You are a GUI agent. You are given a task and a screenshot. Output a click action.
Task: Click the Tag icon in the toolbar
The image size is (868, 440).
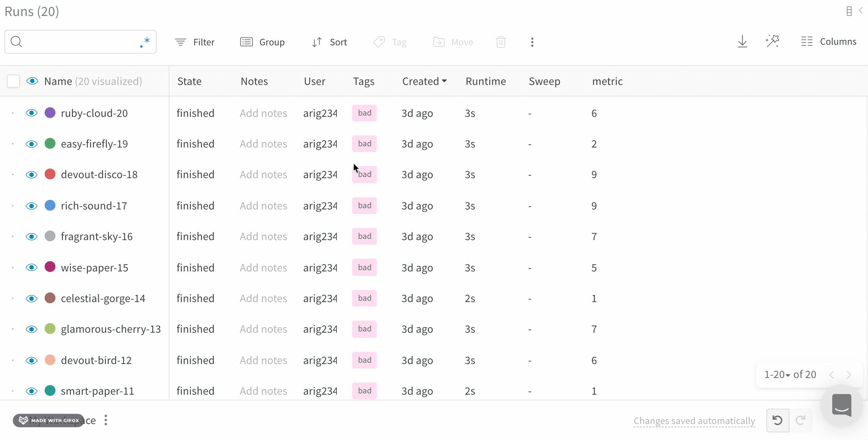[379, 42]
